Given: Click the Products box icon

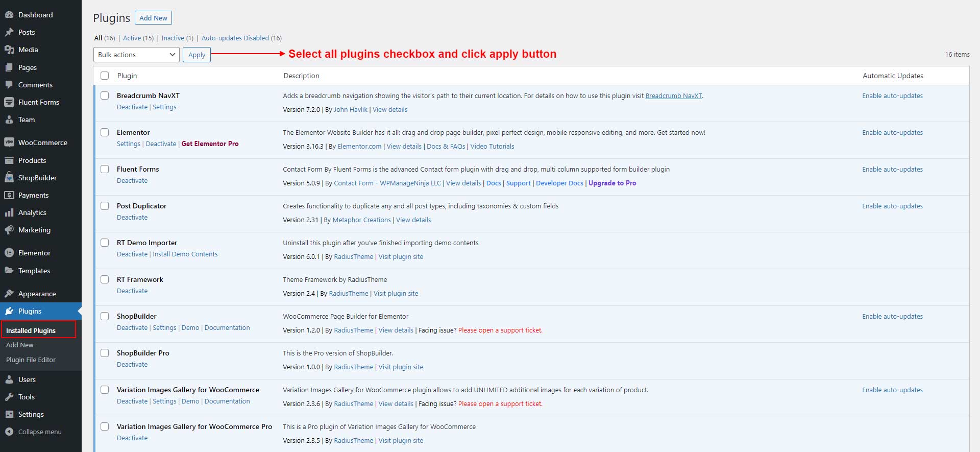Looking at the screenshot, I should tap(9, 160).
